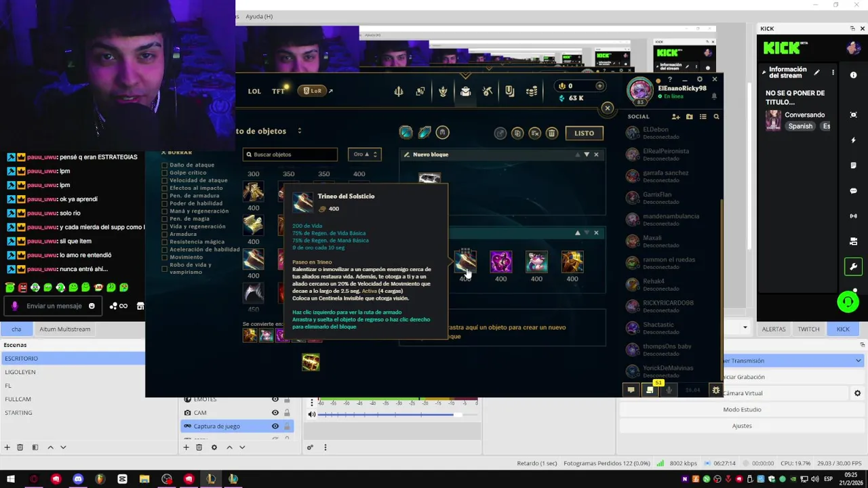Delete the selected scene with the trash icon
Viewport: 868px width, 488px height.
point(20,447)
